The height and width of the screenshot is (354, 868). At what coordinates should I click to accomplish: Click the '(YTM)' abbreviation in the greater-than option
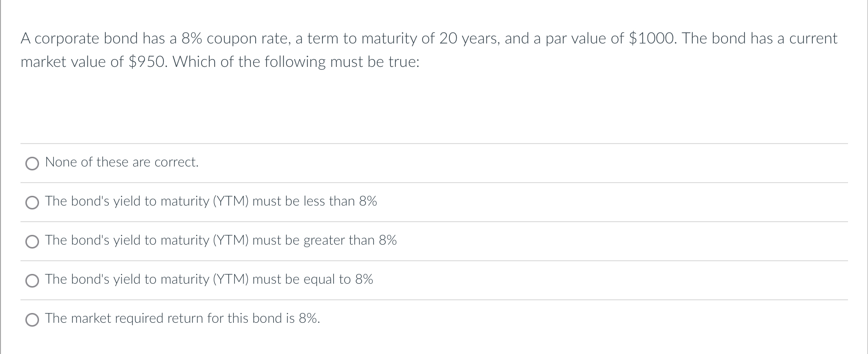[x=231, y=240]
